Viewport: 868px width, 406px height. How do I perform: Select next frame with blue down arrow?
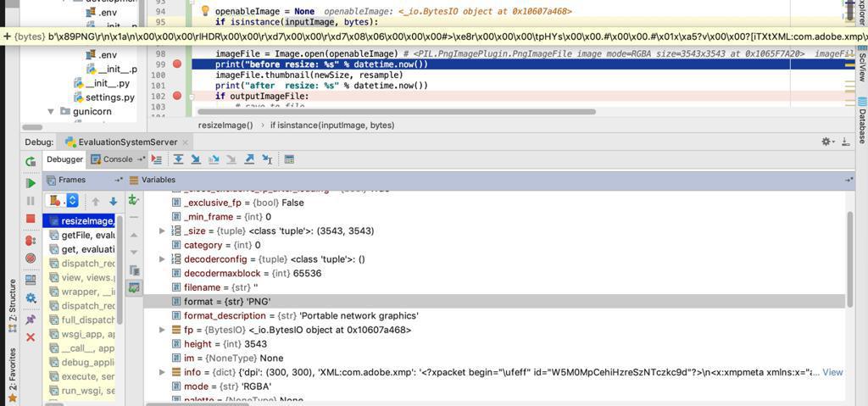click(x=113, y=201)
